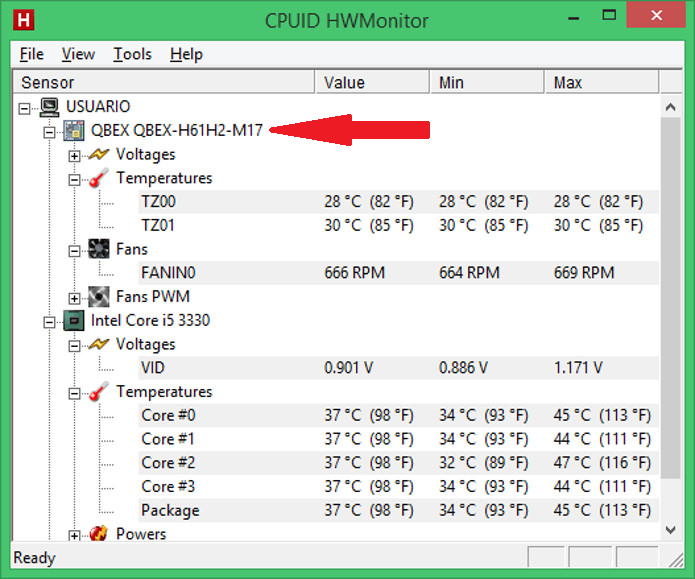Click the Min column header
The height and width of the screenshot is (579, 695).
[487, 82]
